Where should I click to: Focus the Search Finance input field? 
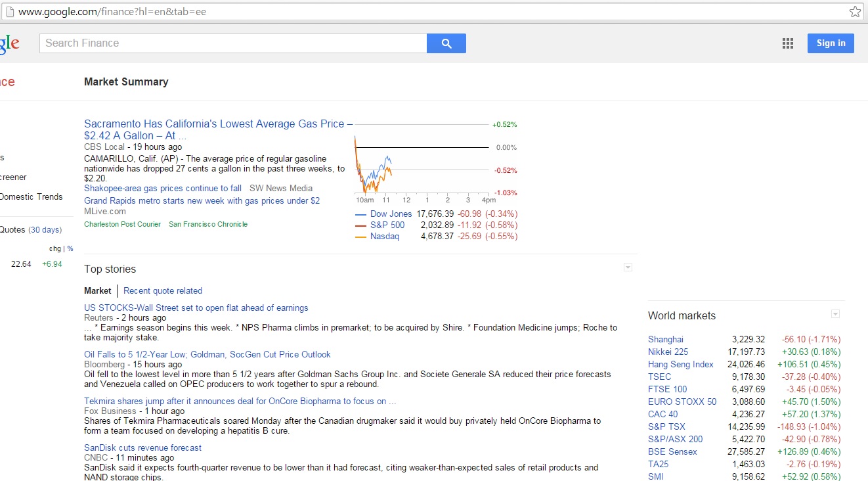pos(233,43)
